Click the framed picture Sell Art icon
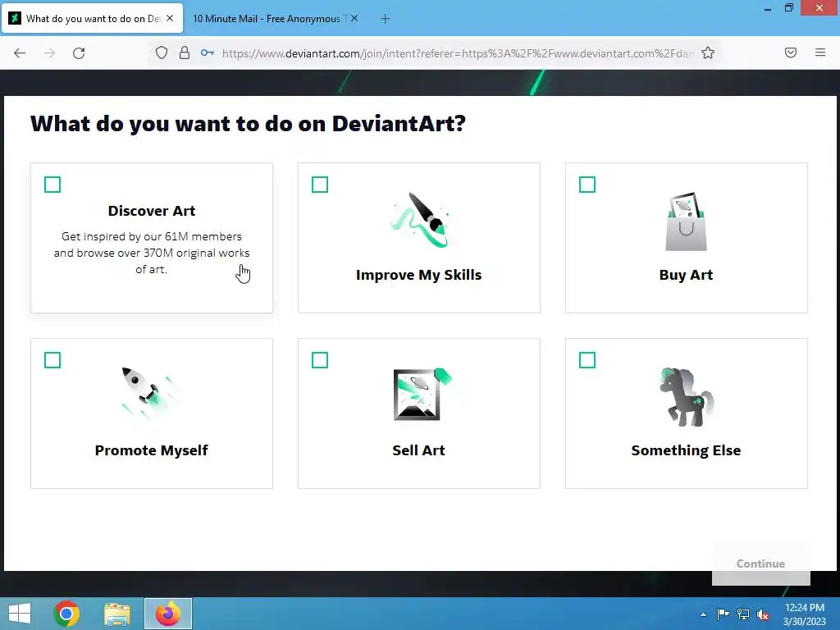The image size is (840, 630). (422, 395)
